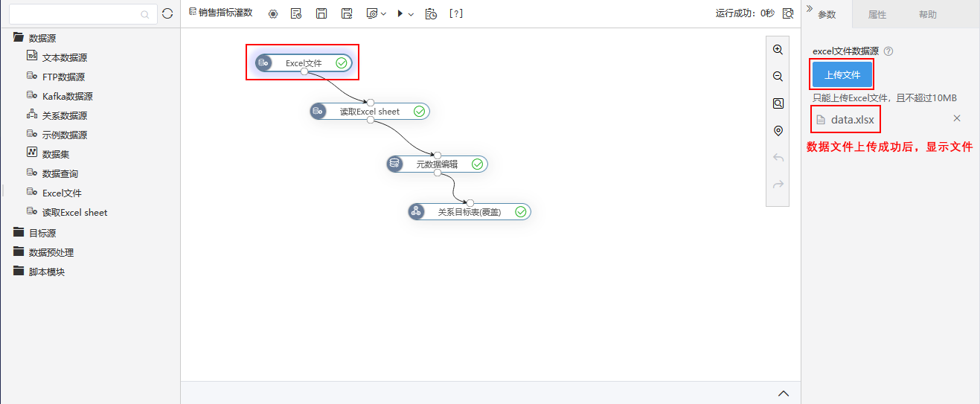
Task: Zoom in on the canvas
Action: pos(778,50)
